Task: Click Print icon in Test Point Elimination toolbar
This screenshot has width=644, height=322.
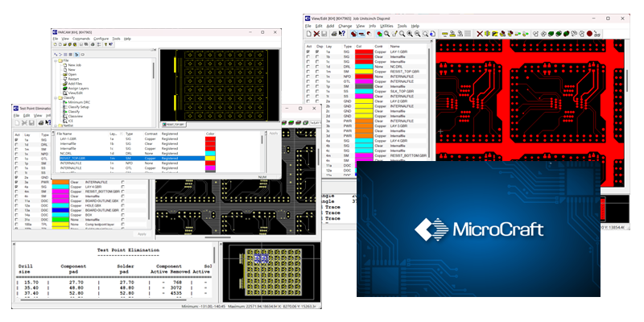Action: tap(41, 123)
